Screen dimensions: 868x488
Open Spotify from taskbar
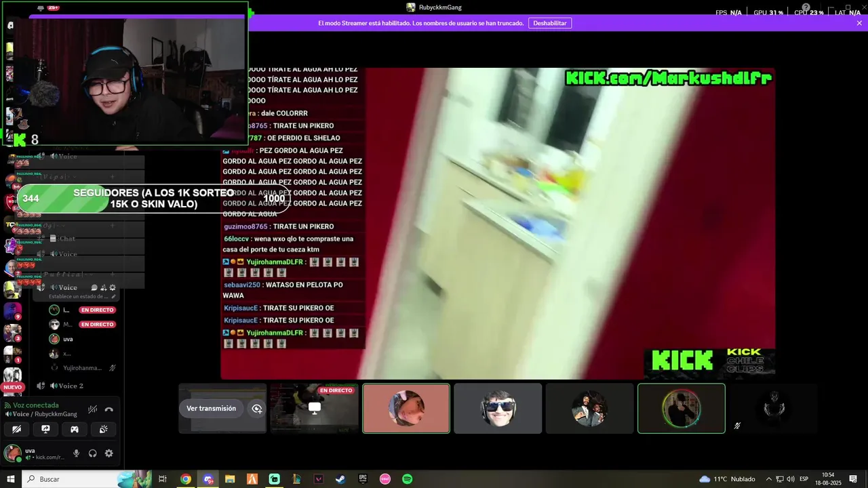click(408, 479)
